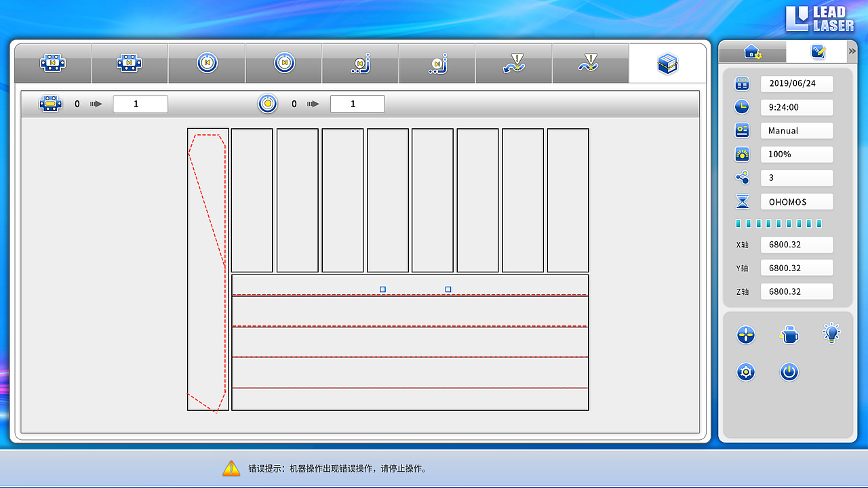Screen dimensions: 868x488
Task: Click the power button
Action: (789, 371)
